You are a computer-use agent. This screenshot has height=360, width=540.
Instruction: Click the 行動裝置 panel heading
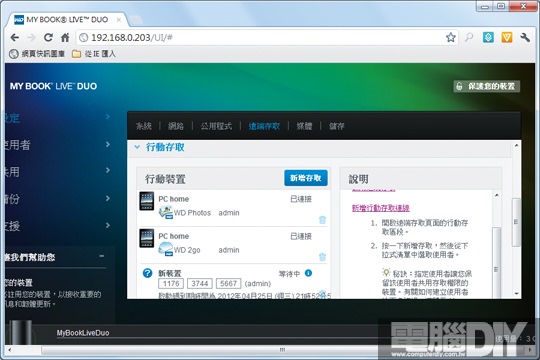pos(165,179)
